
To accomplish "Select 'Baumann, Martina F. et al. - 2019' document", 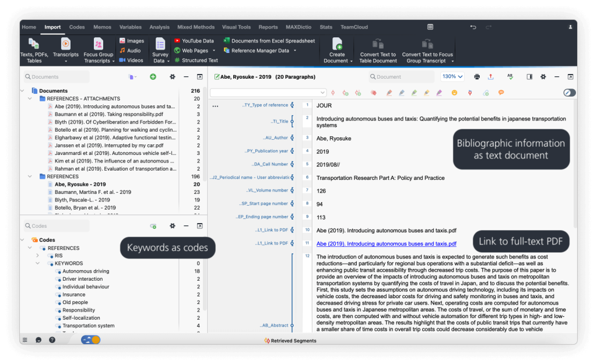I will 93,192.
